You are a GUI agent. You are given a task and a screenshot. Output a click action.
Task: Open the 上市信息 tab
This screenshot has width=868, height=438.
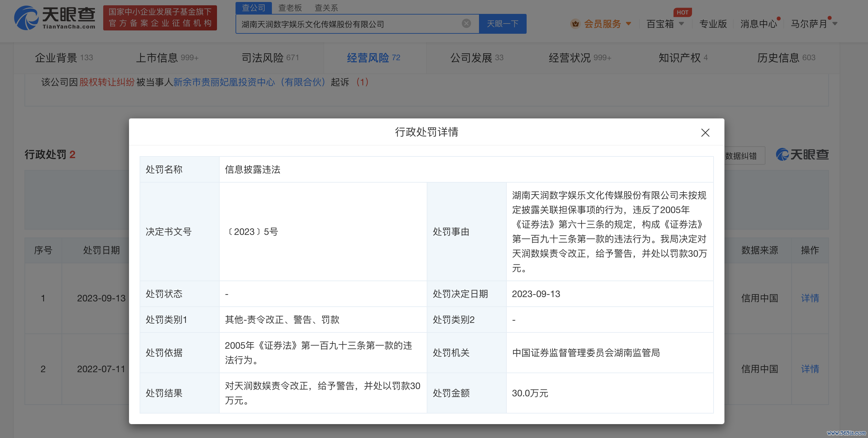pos(167,58)
